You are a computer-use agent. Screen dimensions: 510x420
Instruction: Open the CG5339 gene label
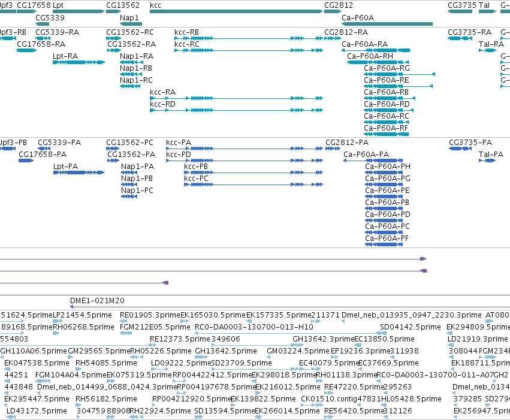(50, 17)
